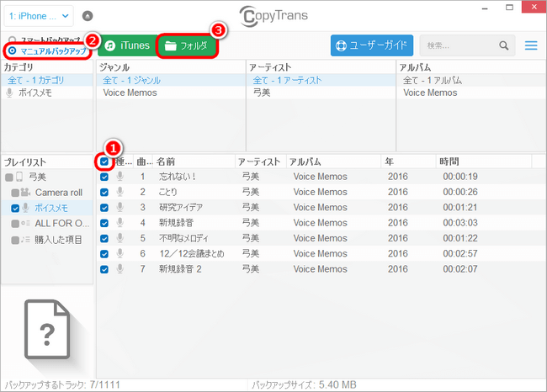Sort tracks by 時間 column header
Screen dimensions: 547x392
(x=484, y=162)
